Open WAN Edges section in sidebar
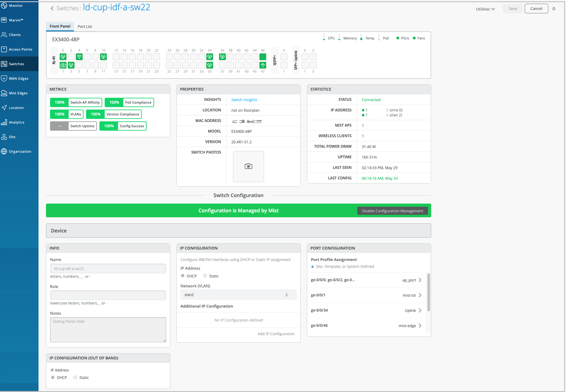The image size is (566, 392). point(19,79)
